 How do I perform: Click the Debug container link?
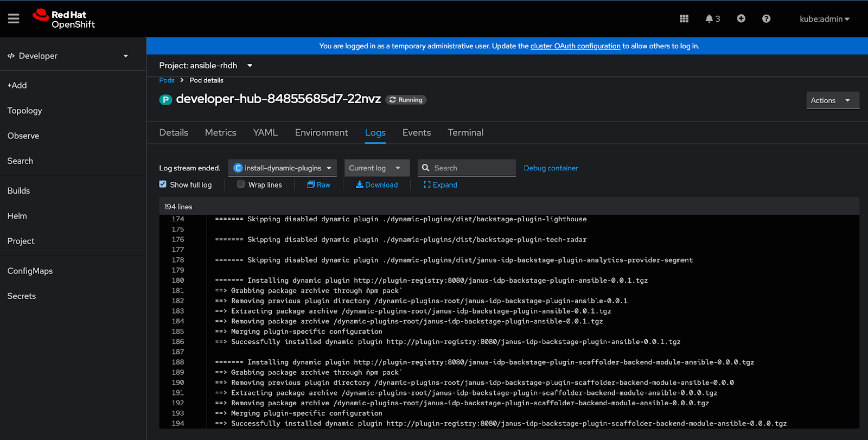coord(551,168)
